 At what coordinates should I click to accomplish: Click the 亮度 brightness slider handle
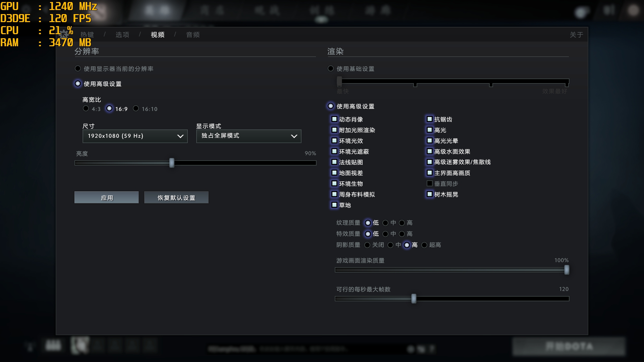point(172,163)
